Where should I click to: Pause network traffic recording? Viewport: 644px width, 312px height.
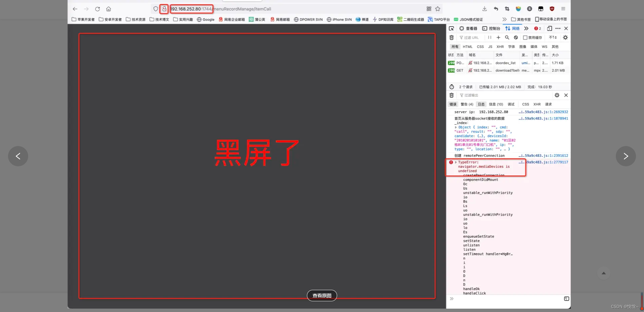point(489,37)
